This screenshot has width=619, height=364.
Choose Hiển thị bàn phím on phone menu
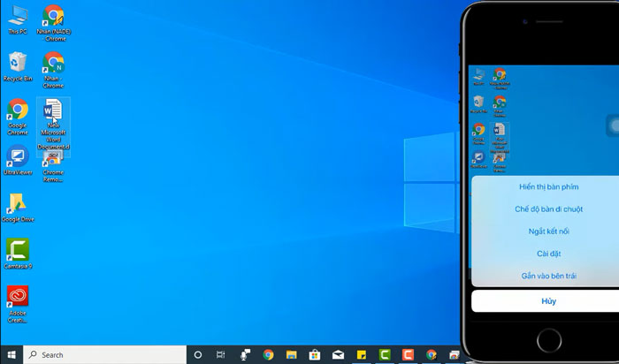click(x=549, y=187)
